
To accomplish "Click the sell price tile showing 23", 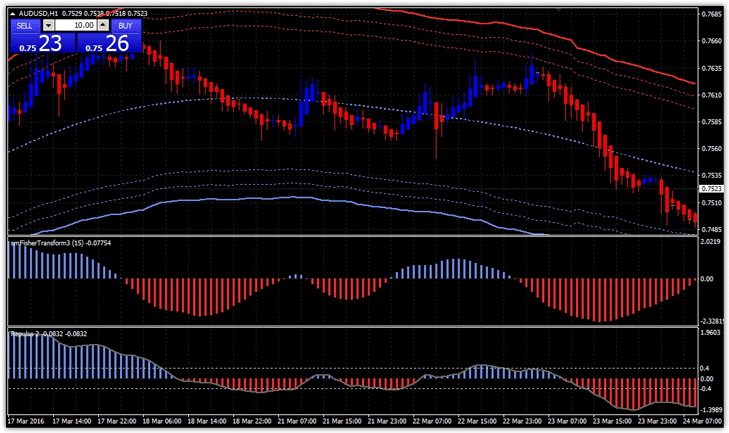I will pyautogui.click(x=42, y=43).
